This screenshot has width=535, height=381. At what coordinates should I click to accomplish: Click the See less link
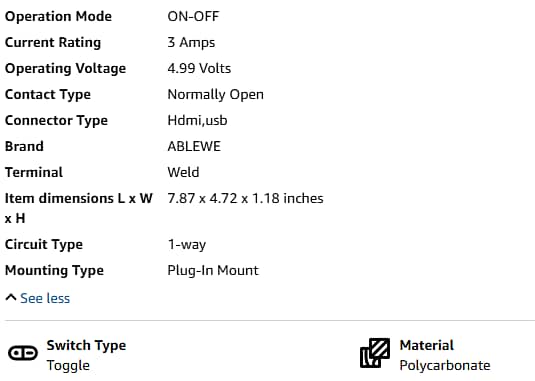(45, 298)
